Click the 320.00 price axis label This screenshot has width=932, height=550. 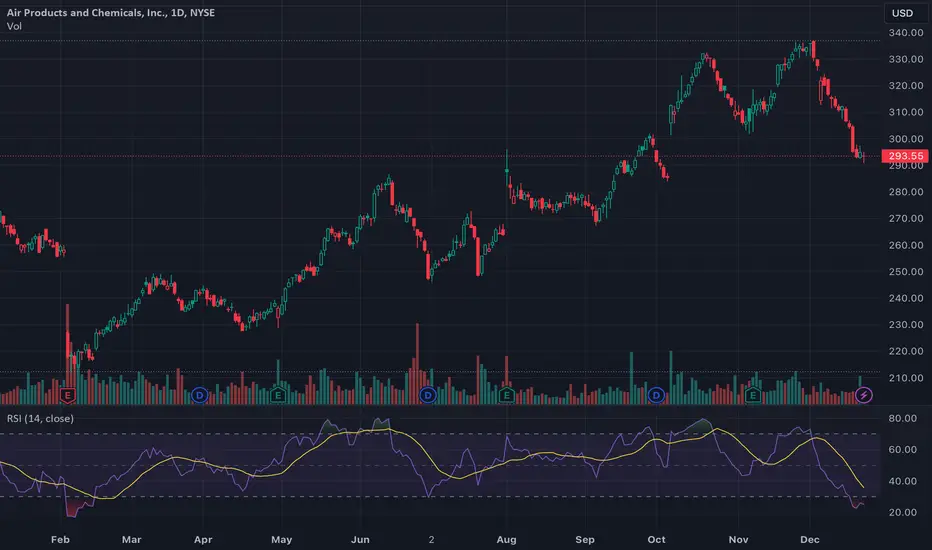tap(906, 86)
